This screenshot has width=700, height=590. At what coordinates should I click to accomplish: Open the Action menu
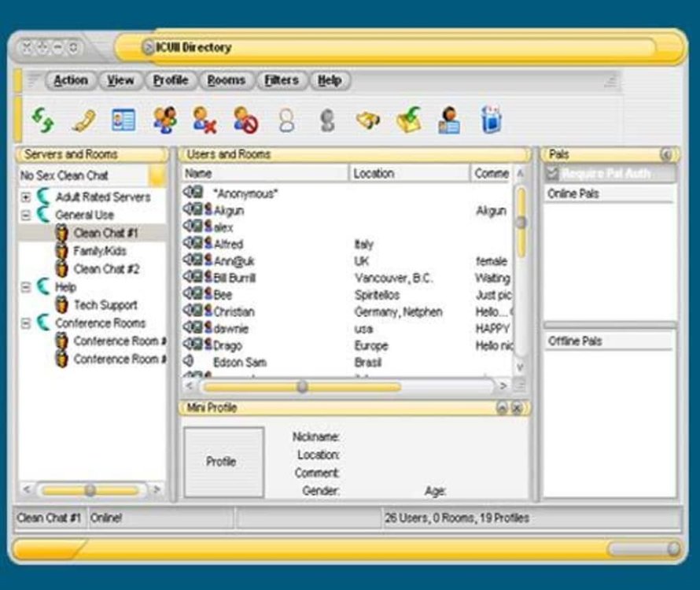(71, 80)
